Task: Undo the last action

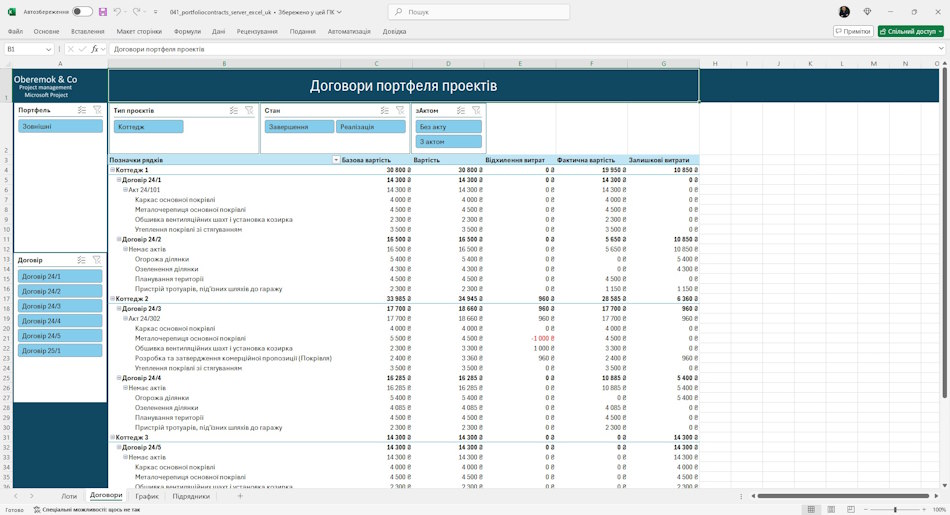Action: 118,12
